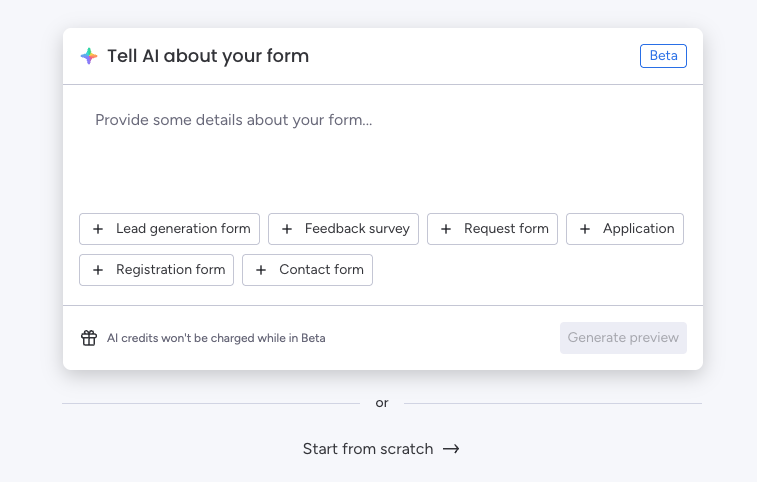Click the plus icon on Lead generation form

98,229
